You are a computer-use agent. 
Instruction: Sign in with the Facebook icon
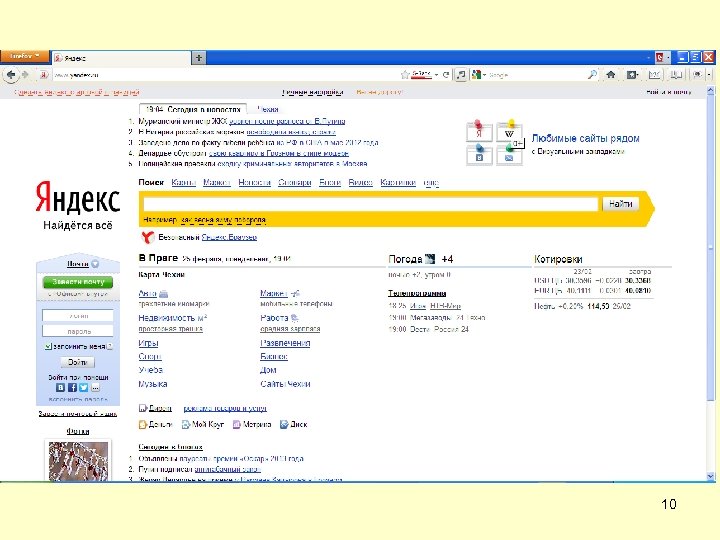point(72,388)
